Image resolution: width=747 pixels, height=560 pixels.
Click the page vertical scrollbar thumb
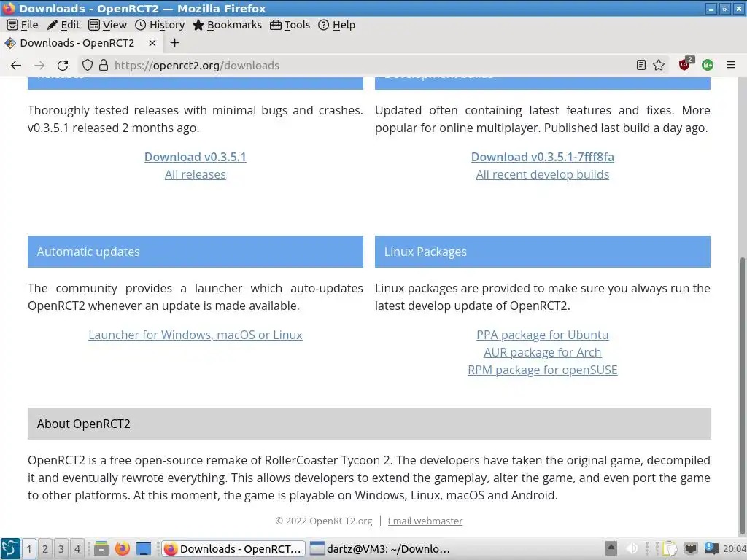pyautogui.click(x=743, y=395)
